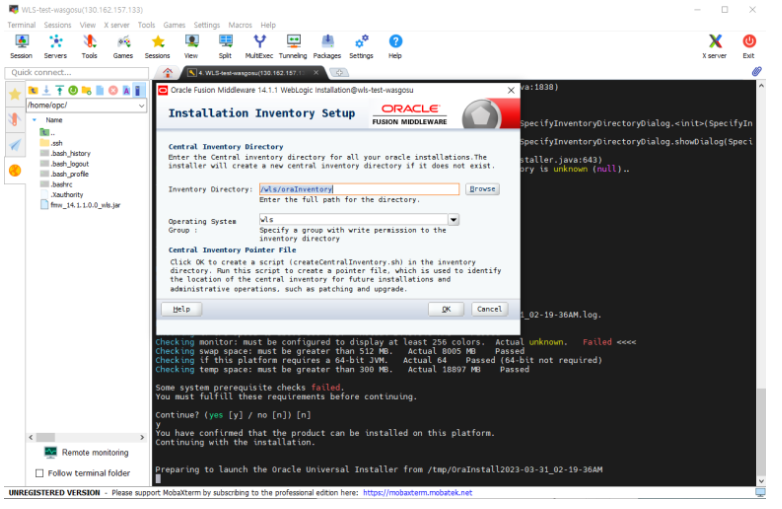Viewport: 782px width, 509px height.
Task: Open the Help question mark icon
Action: 395,46
